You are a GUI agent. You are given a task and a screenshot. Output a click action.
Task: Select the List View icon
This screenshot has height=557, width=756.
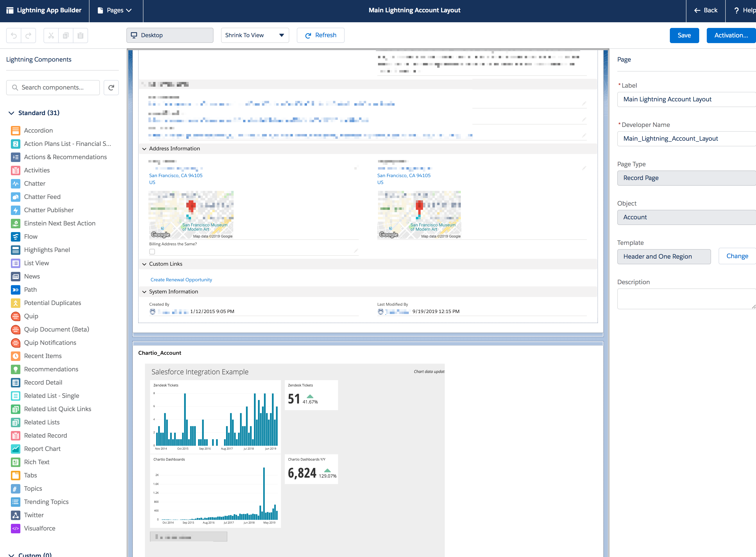tap(15, 263)
